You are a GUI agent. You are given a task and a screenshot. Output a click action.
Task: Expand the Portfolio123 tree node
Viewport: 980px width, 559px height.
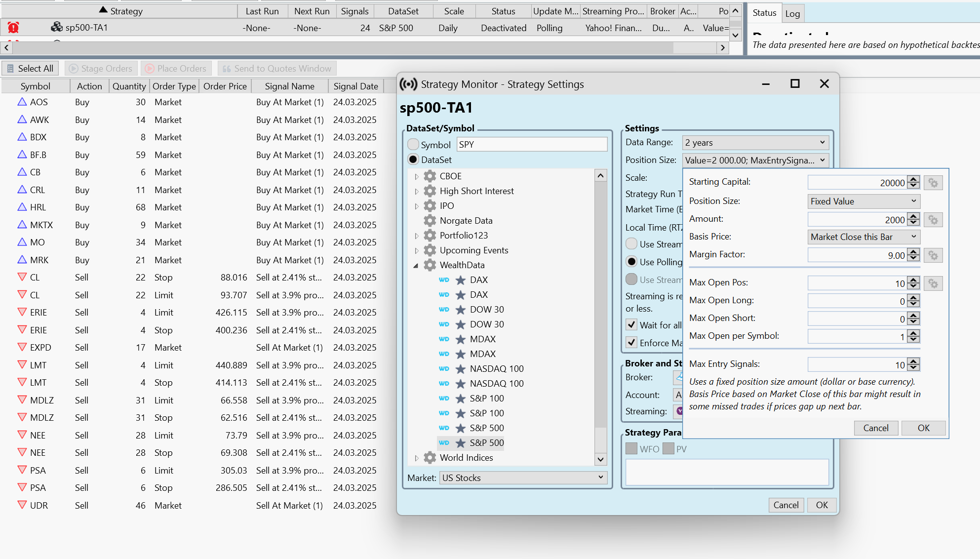416,236
